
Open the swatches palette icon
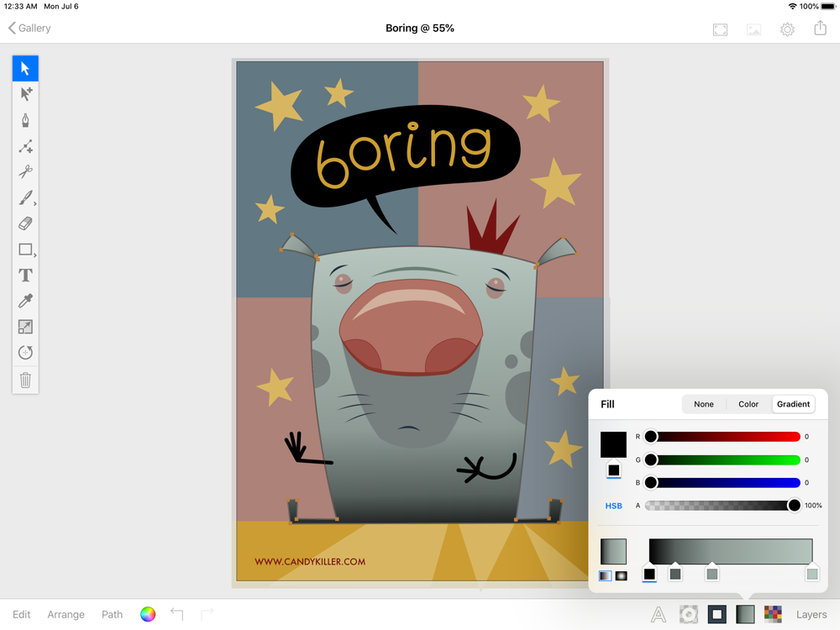click(773, 614)
